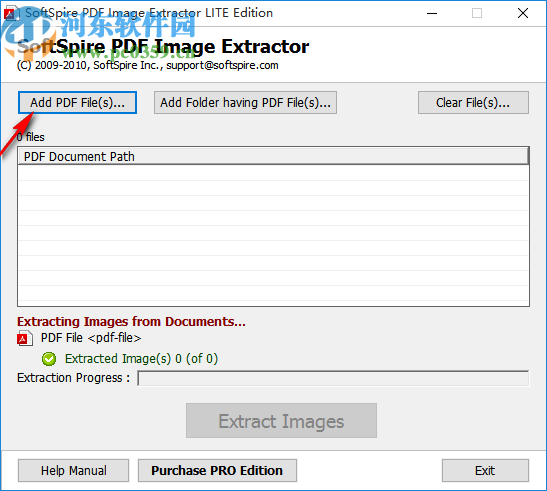Click the PDF File <pdf-file> label

(x=91, y=338)
